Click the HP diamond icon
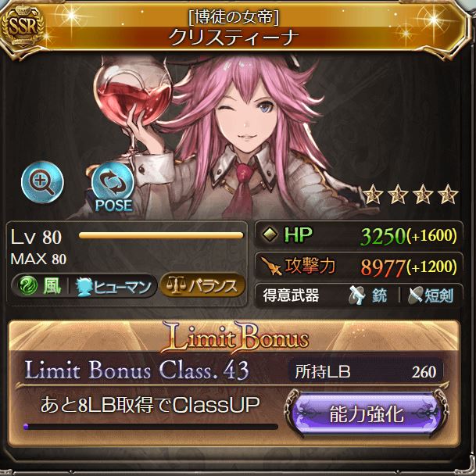The width and height of the screenshot is (476, 476). click(270, 234)
